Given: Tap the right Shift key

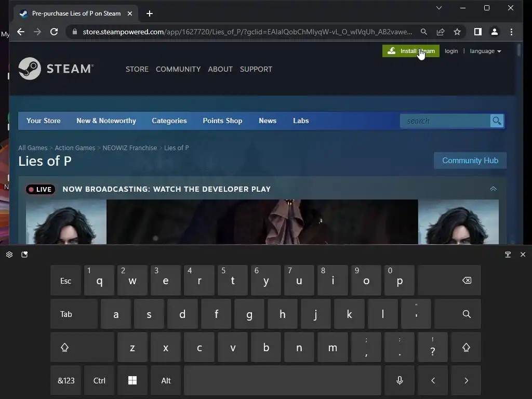Looking at the screenshot, I should (466, 347).
